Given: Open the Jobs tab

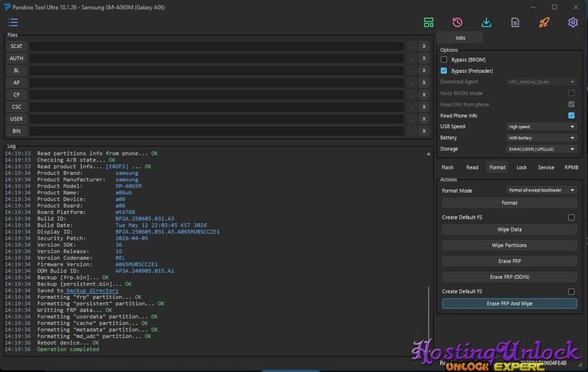Looking at the screenshot, I should pyautogui.click(x=460, y=38).
